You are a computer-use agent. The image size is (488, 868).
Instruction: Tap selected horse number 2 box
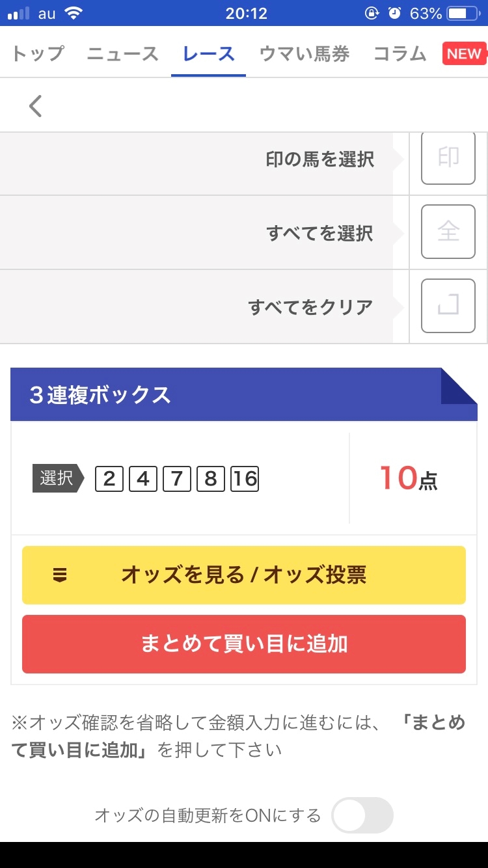click(109, 480)
